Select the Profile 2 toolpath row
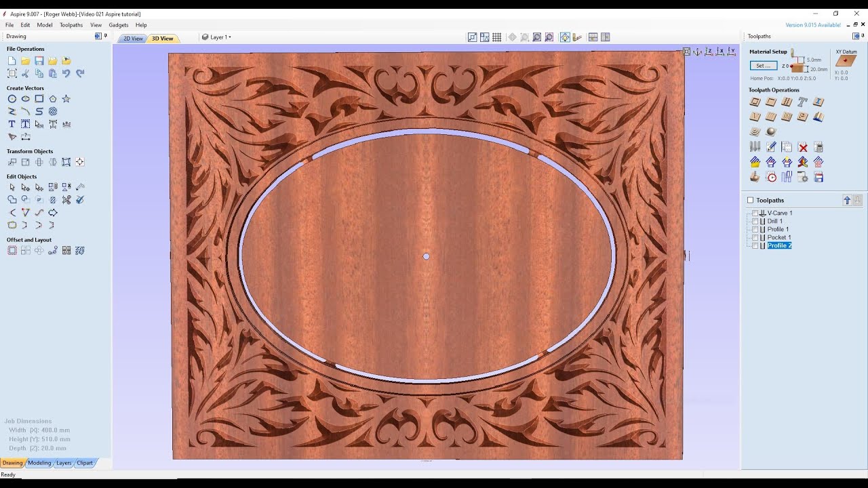This screenshot has width=868, height=488. click(779, 245)
